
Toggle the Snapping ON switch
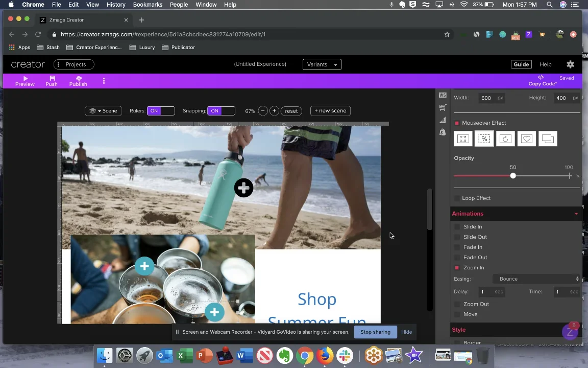click(221, 111)
